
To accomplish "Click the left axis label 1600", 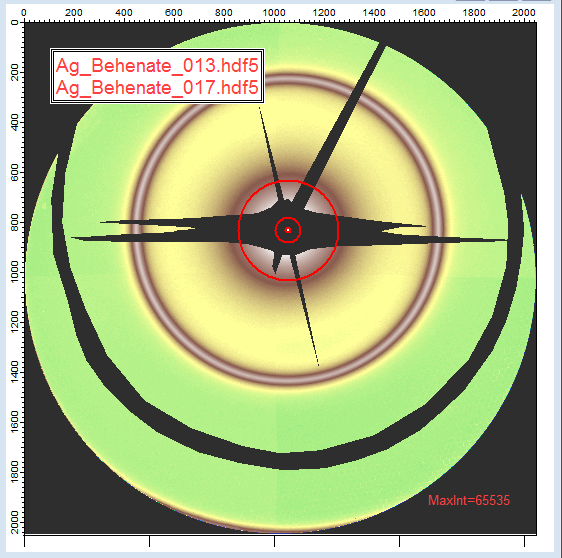I will [14, 422].
